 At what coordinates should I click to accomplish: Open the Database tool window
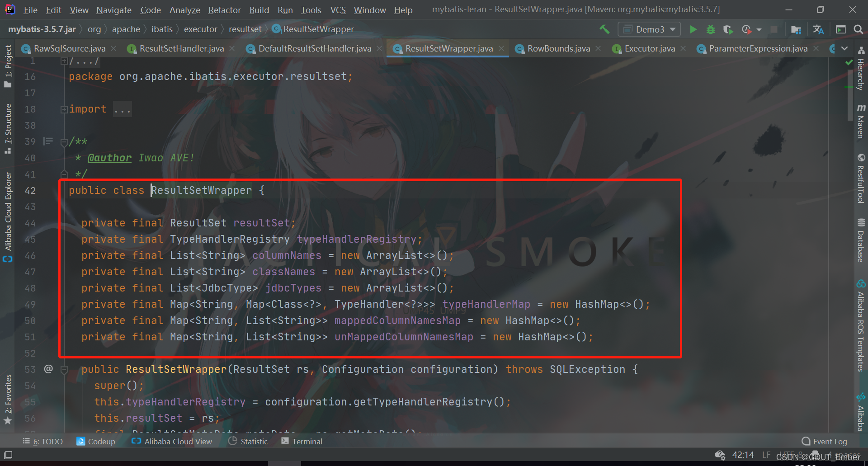tap(861, 240)
